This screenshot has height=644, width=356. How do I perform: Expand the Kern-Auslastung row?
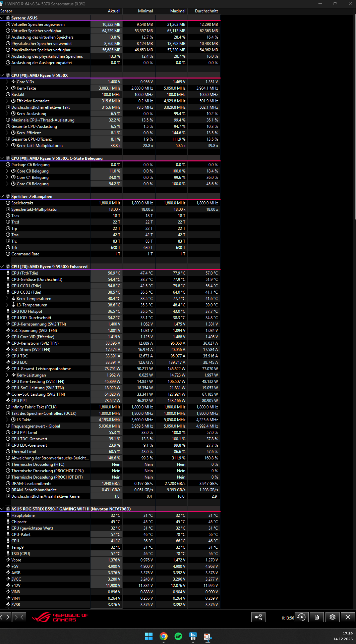7,114
